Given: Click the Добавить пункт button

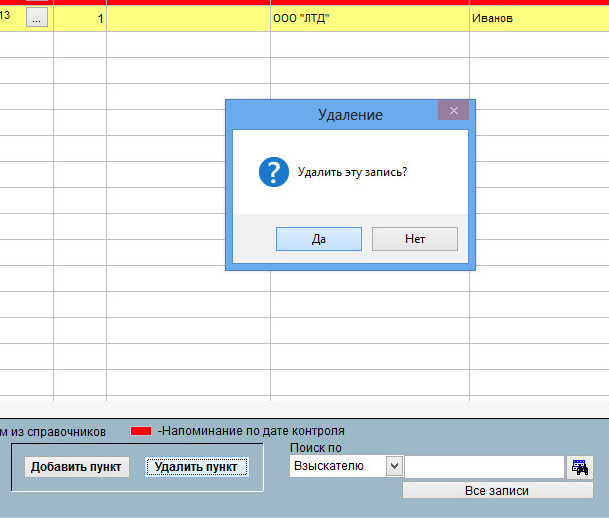Looking at the screenshot, I should 77,467.
